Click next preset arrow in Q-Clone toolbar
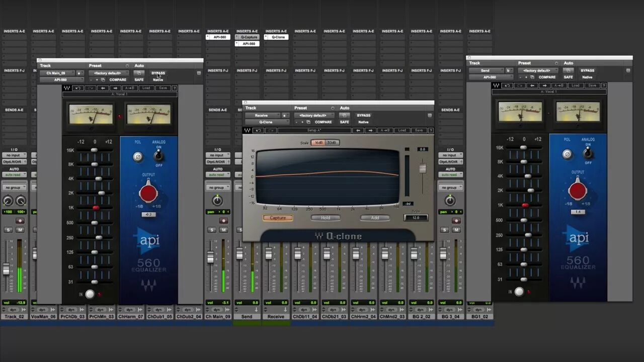Viewport: 644px width, 362px height. click(371, 130)
